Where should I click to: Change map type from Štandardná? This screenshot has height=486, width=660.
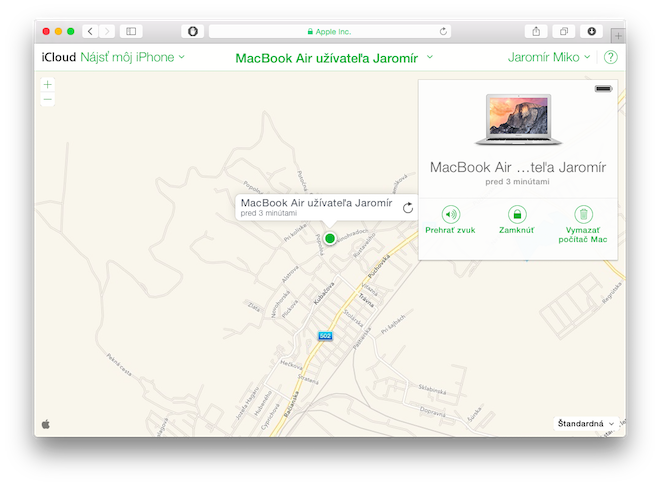pos(585,423)
